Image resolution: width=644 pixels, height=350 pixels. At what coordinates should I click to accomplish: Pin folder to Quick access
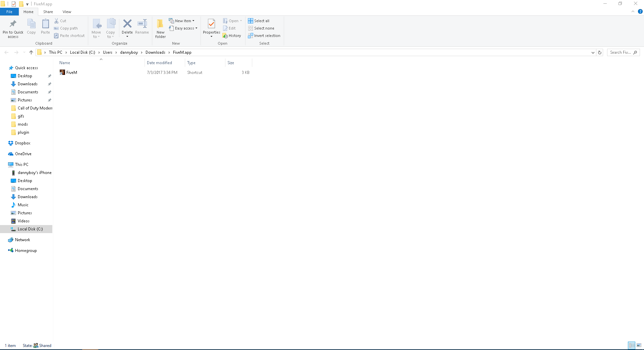tap(13, 29)
